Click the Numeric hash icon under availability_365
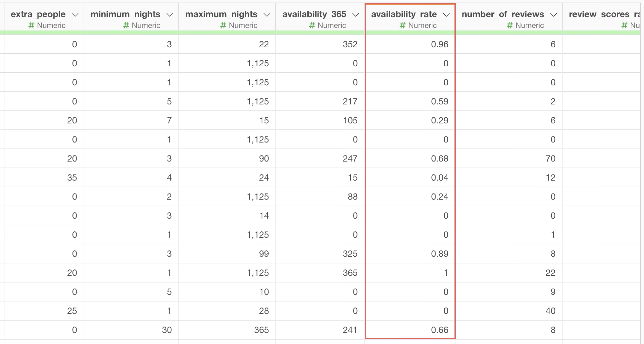 pyautogui.click(x=312, y=25)
